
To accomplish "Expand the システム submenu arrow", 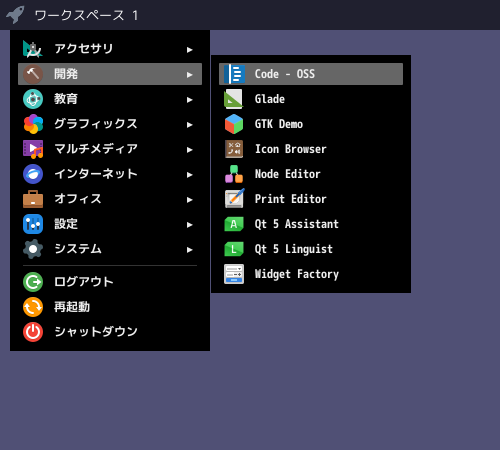I will coord(190,250).
